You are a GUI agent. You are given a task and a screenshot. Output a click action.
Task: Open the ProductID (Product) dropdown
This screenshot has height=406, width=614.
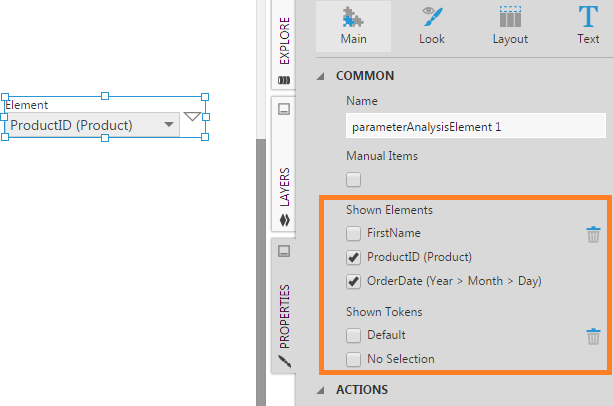tap(169, 125)
